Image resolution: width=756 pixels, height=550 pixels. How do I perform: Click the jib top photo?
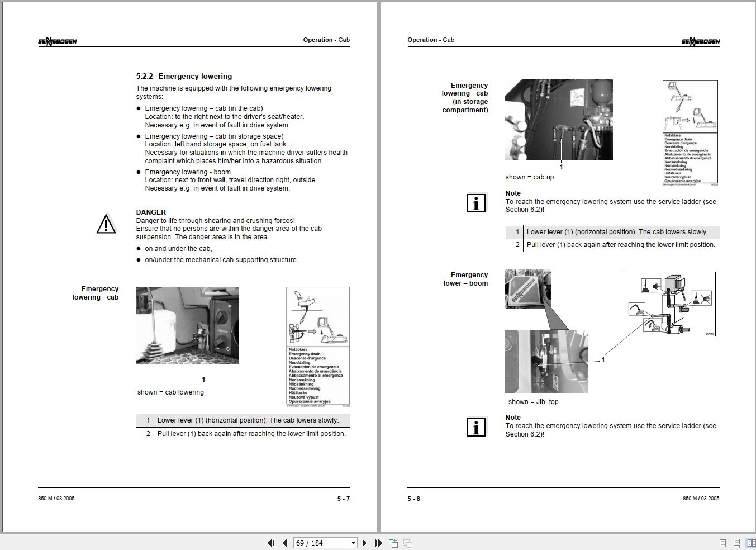tap(546, 362)
